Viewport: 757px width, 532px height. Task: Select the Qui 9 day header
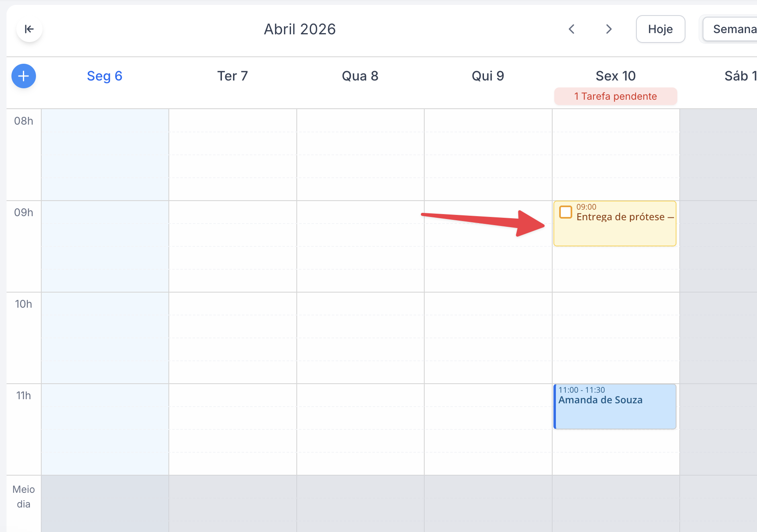(x=488, y=76)
